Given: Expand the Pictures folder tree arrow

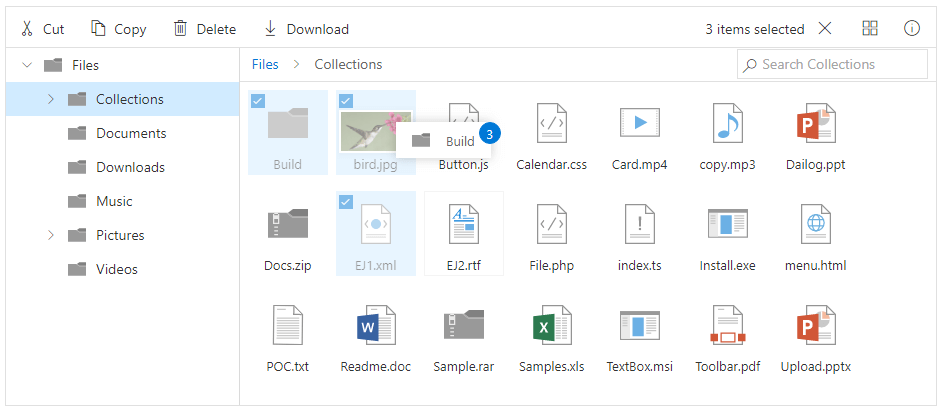Looking at the screenshot, I should coord(50,235).
